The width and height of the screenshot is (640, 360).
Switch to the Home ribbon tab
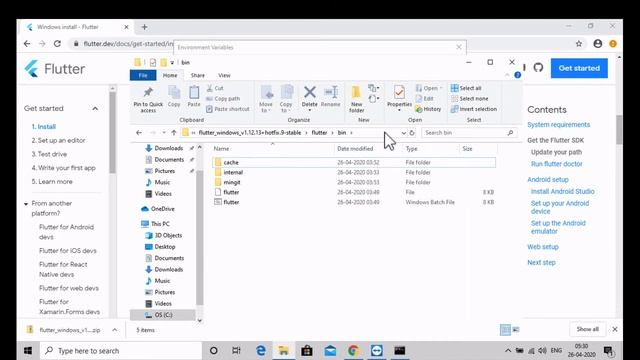click(x=170, y=76)
